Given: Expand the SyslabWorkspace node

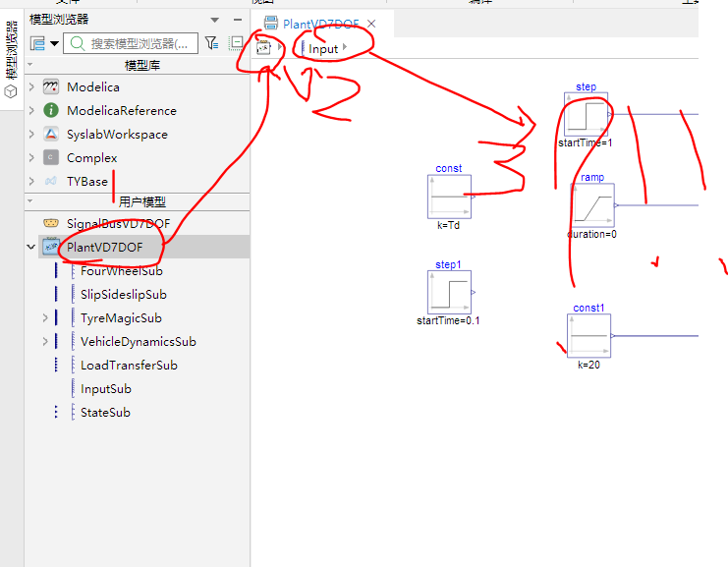Looking at the screenshot, I should [31, 134].
